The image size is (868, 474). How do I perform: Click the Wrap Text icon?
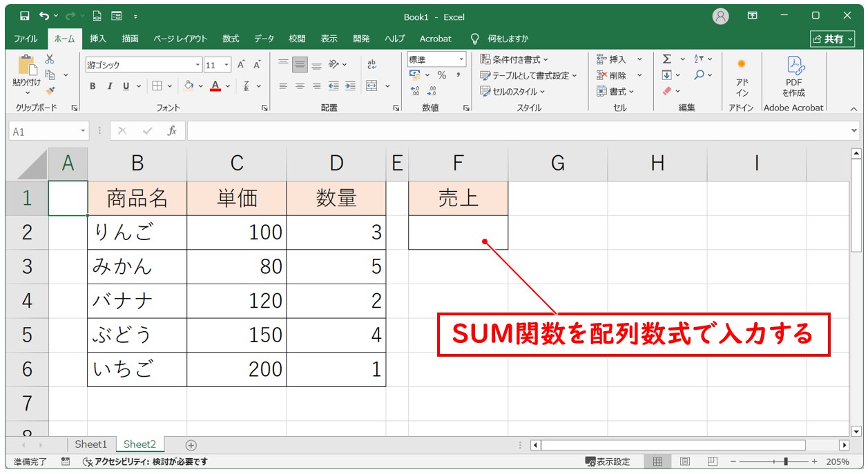click(372, 64)
